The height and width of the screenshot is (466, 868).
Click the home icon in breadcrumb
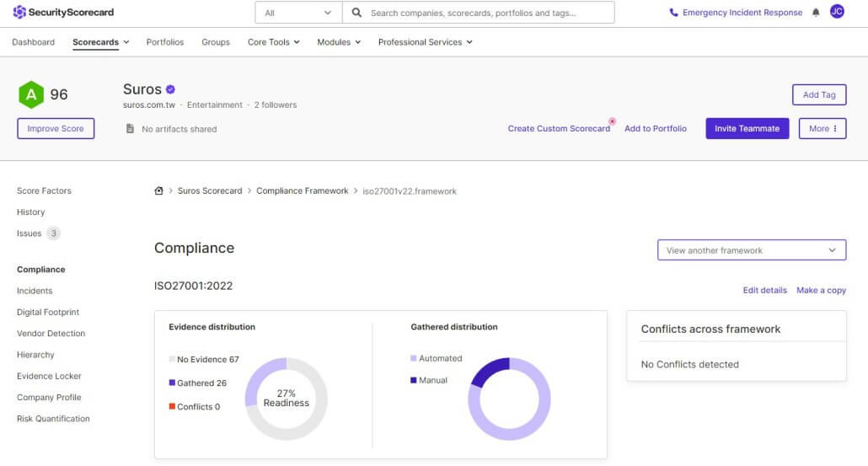[x=159, y=190]
